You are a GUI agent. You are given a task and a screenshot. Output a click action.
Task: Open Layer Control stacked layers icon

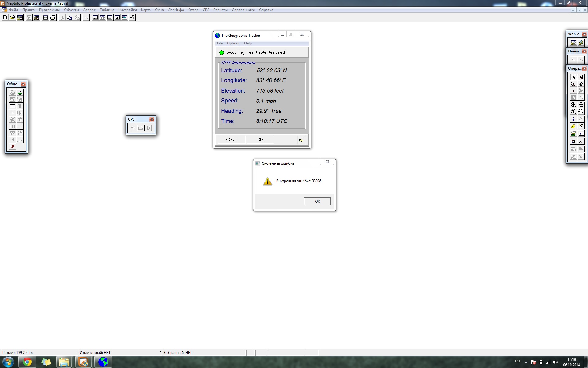(573, 134)
